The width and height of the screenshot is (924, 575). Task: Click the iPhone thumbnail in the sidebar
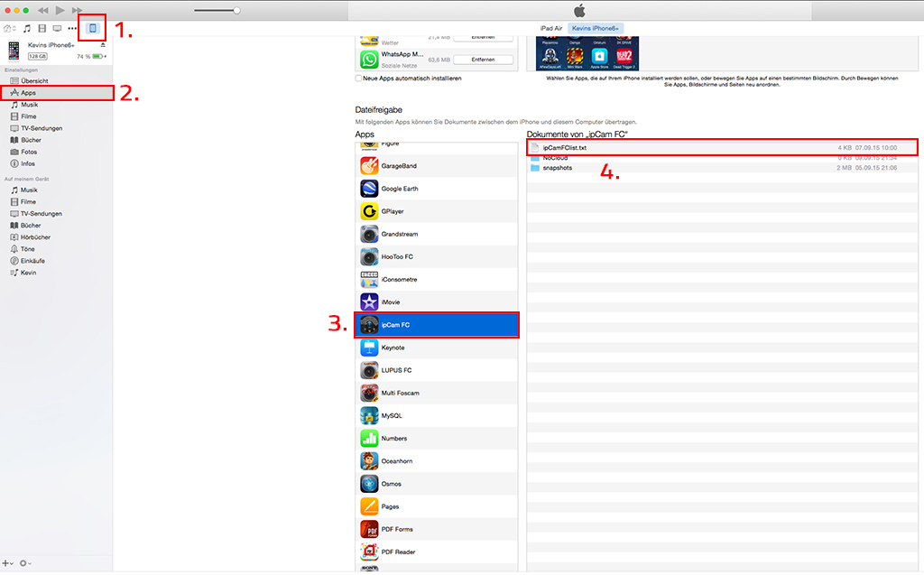tap(14, 51)
